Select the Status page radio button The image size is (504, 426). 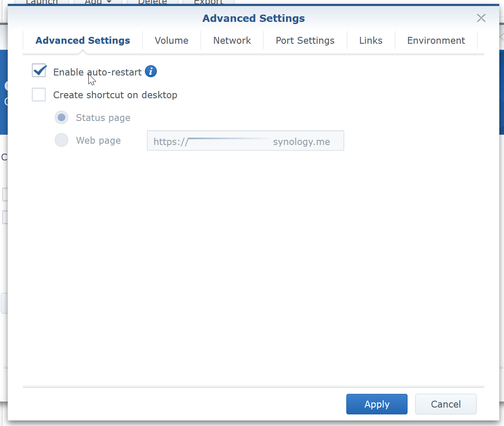coord(62,118)
